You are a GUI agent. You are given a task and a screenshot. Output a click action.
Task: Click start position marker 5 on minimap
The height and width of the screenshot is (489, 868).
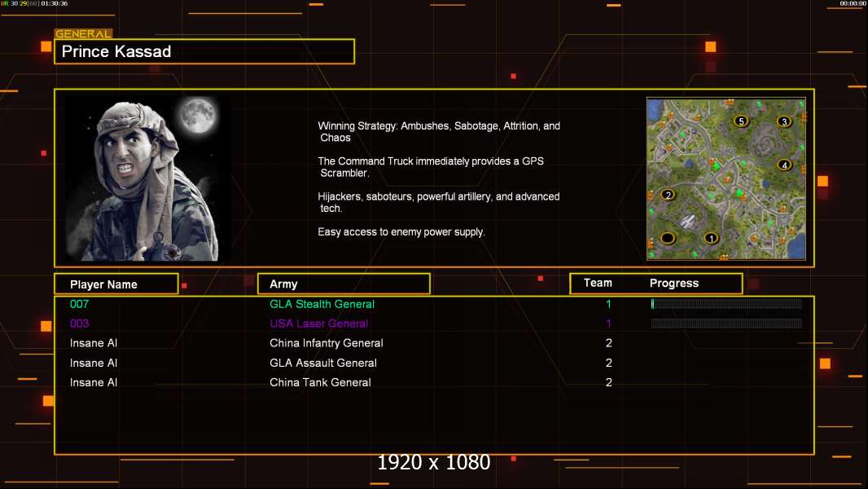(741, 121)
